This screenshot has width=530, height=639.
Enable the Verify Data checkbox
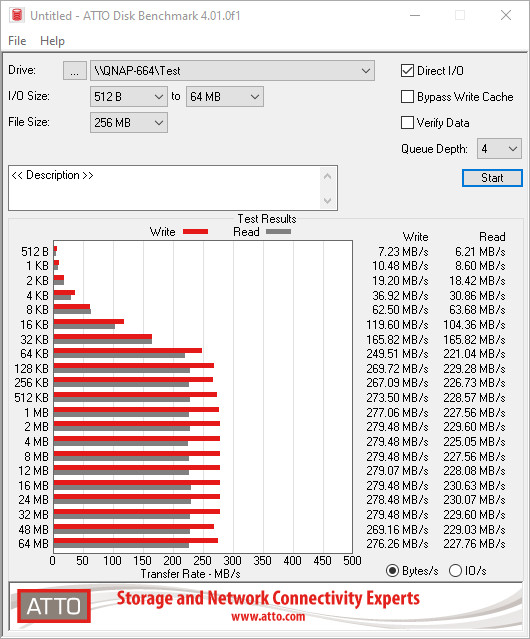click(x=407, y=123)
